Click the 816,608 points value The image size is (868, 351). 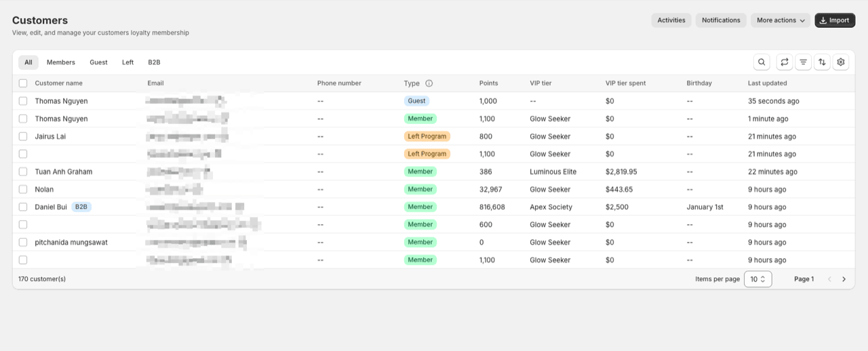[492, 207]
